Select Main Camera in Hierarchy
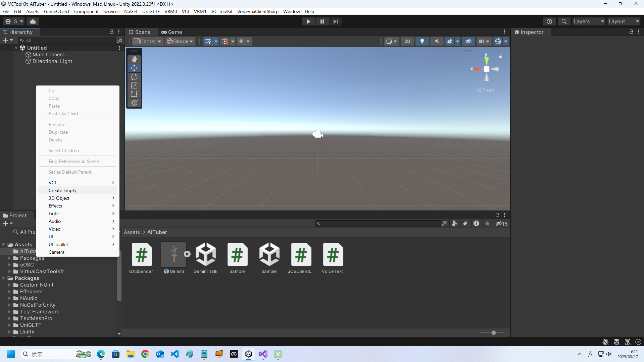 [48, 55]
